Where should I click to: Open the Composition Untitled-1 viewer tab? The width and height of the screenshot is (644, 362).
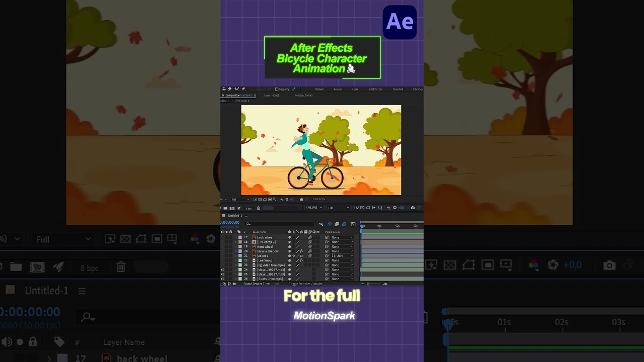click(x=238, y=96)
